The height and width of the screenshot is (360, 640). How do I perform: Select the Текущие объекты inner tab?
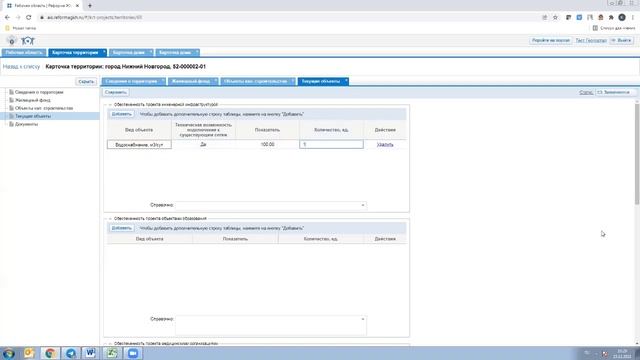[320, 81]
